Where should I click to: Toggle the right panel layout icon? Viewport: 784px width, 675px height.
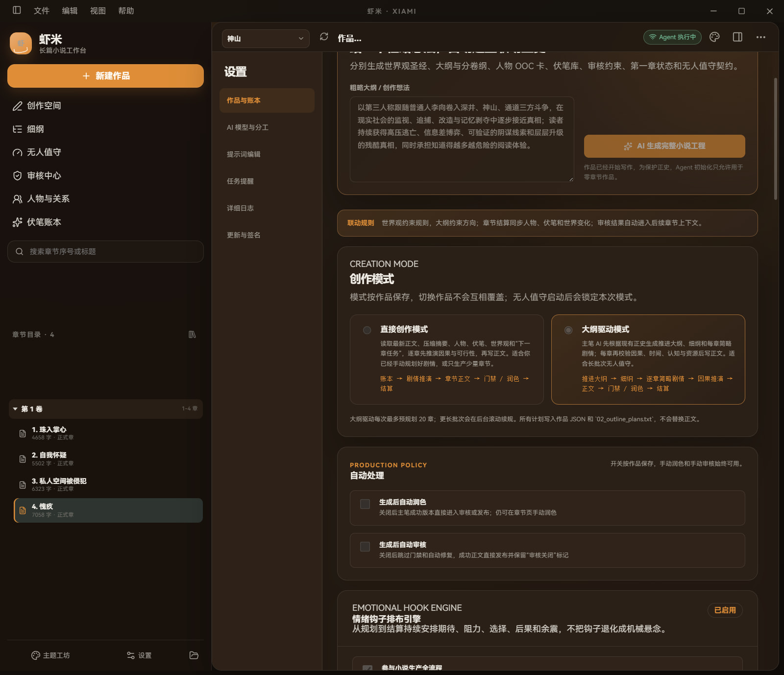[737, 37]
